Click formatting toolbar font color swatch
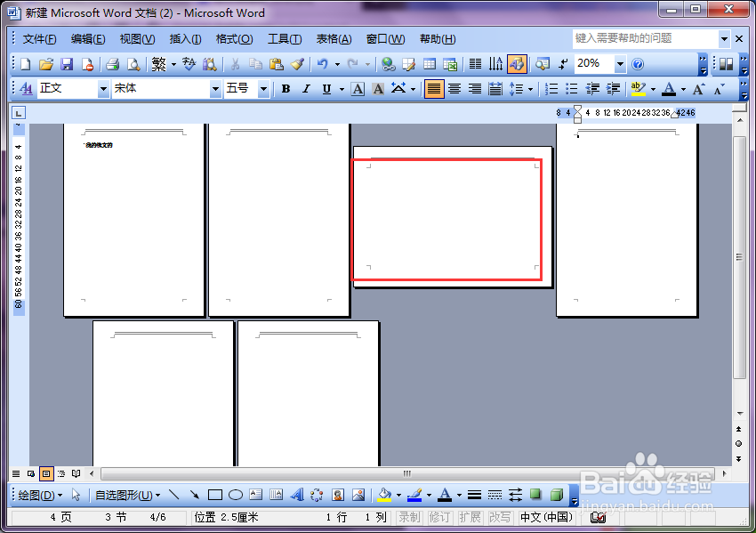Image resolution: width=756 pixels, height=533 pixels. pos(669,89)
